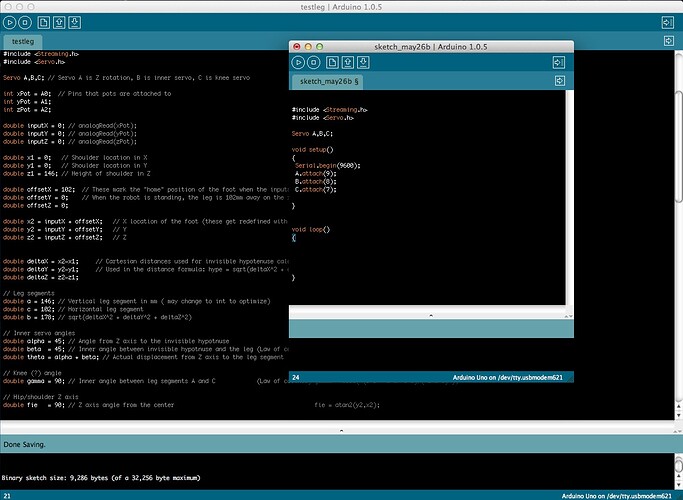Click '// Leg segments' comment in testleg
Viewport: 683px width, 500px height.
click(29, 293)
